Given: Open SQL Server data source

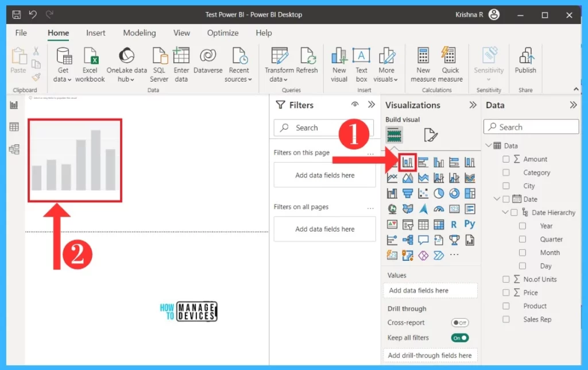Looking at the screenshot, I should pos(159,64).
